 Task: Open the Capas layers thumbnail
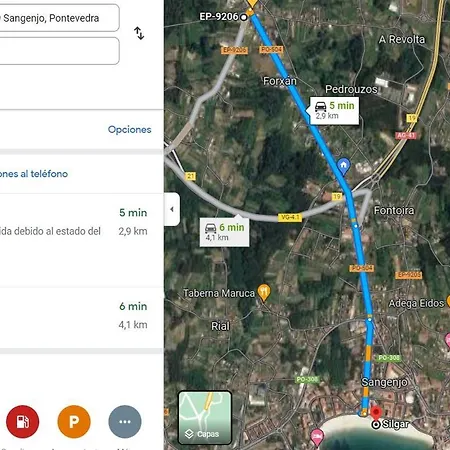(205, 418)
